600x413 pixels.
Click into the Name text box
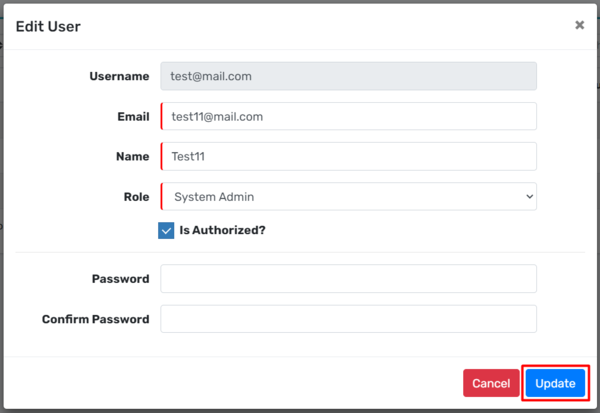pos(348,156)
